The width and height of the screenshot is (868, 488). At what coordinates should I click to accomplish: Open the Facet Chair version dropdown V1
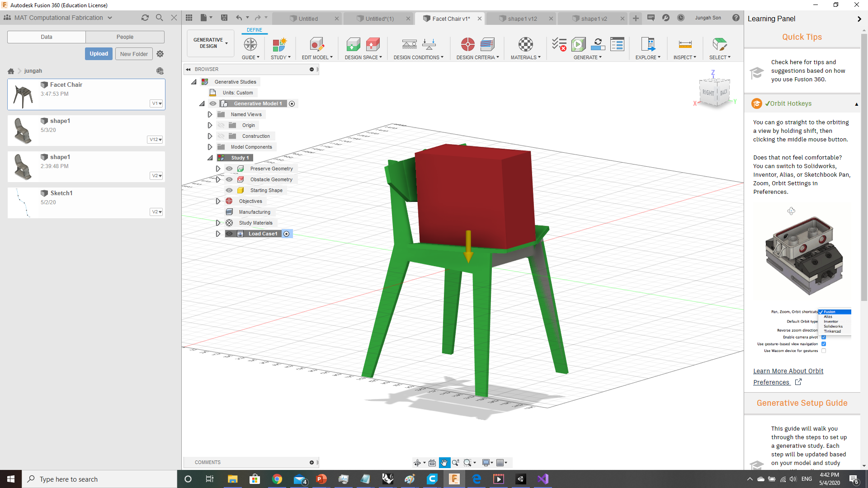(x=156, y=103)
